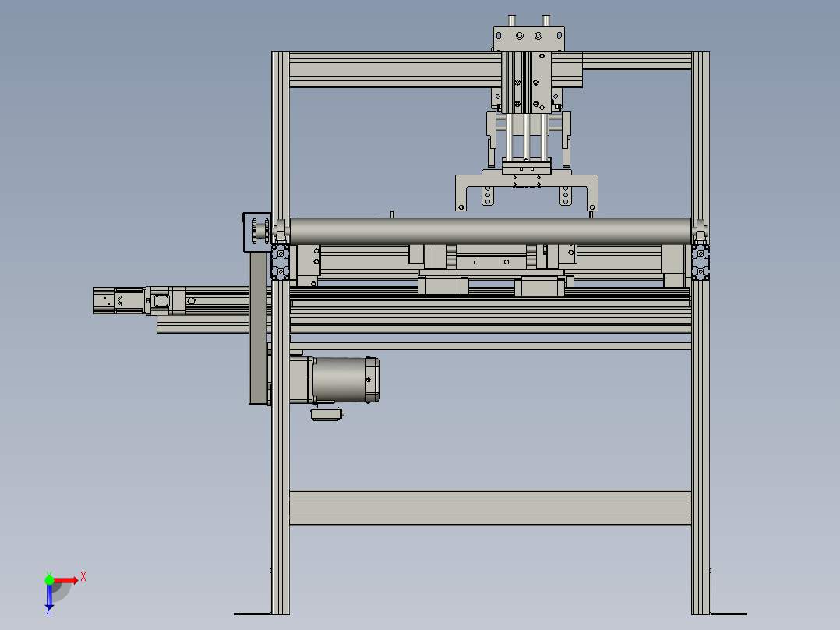The width and height of the screenshot is (840, 630).
Task: Click the blue Z axis arrow of the triad
Action: (x=49, y=596)
